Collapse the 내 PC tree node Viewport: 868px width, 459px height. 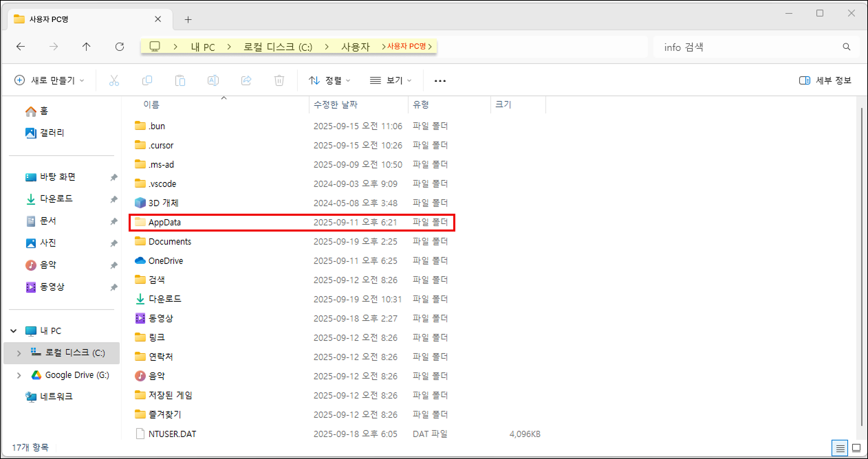pos(14,331)
